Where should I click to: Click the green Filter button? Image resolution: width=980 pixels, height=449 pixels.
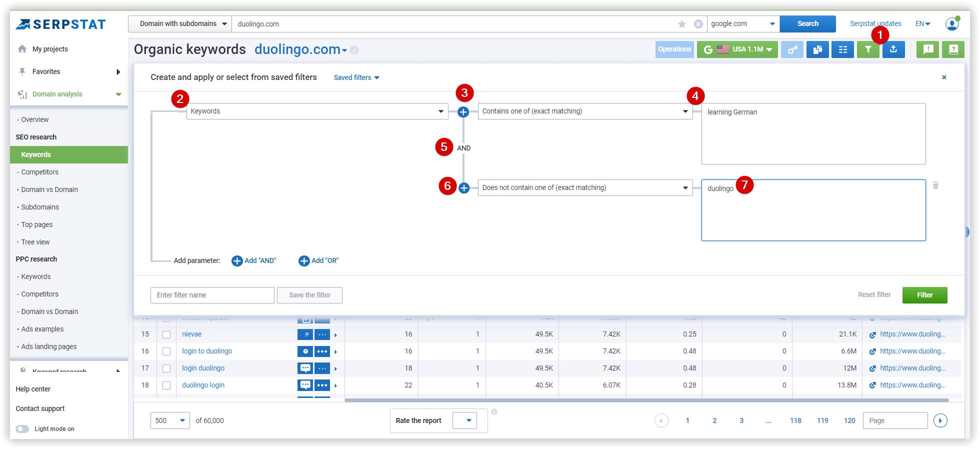click(924, 295)
